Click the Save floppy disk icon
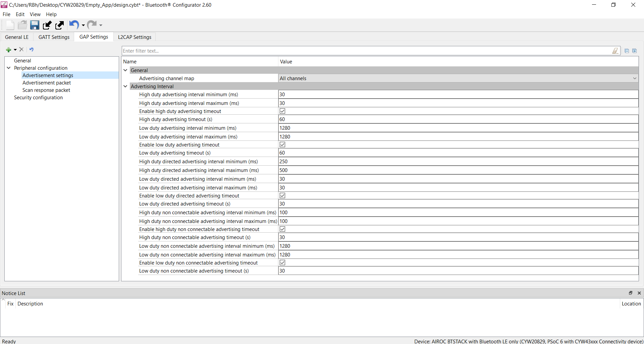 [35, 25]
